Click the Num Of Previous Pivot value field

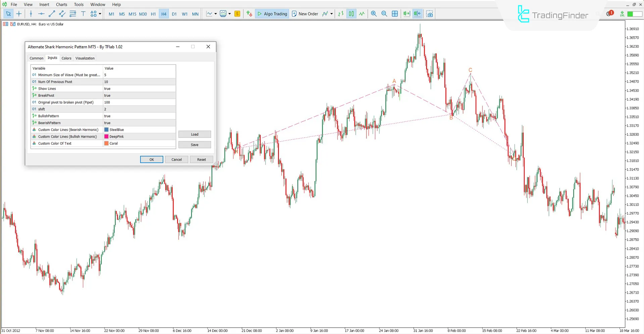139,82
